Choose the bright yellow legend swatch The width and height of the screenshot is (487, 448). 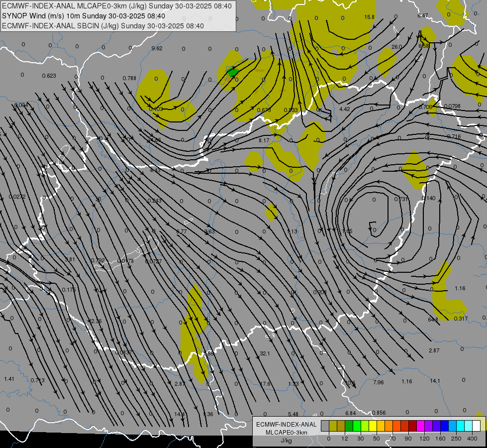(373, 426)
